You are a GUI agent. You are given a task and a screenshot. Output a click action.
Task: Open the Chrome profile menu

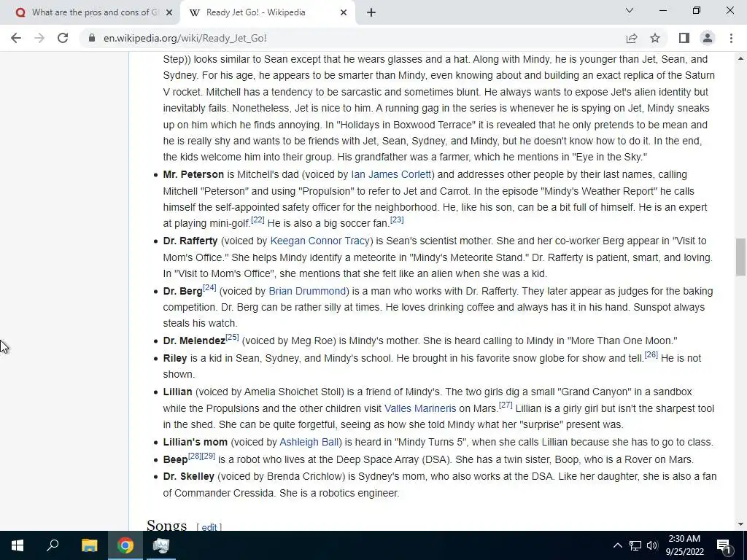click(708, 38)
